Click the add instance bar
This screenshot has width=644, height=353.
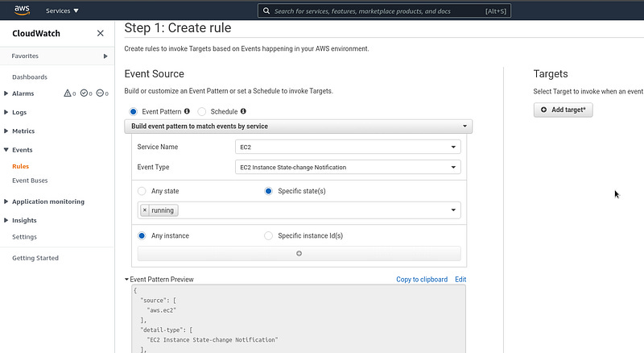299,253
